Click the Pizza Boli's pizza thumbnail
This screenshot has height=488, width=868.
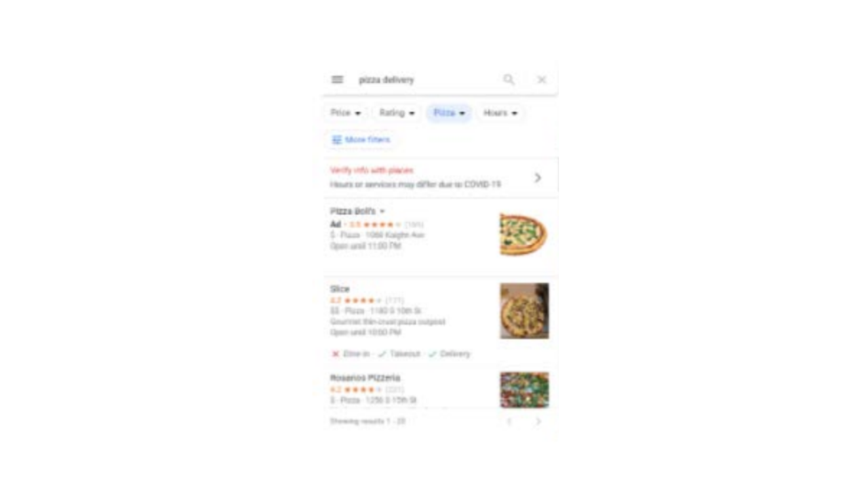[x=524, y=235]
